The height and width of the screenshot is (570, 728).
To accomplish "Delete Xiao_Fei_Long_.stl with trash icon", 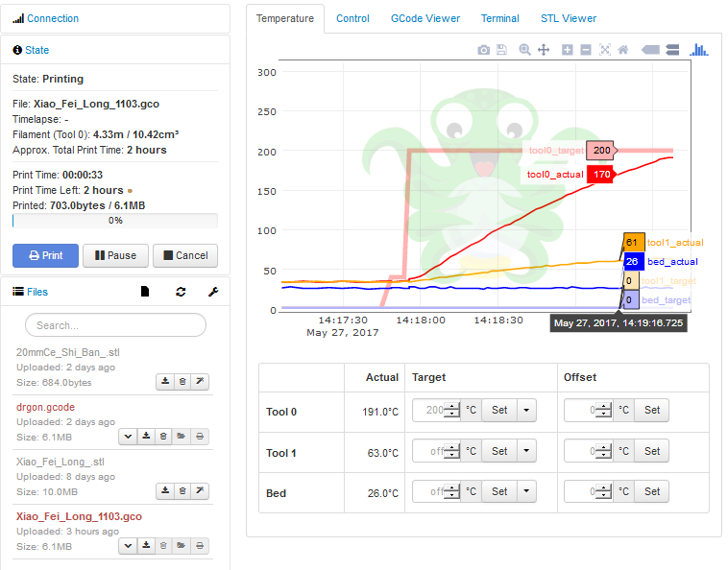I will point(182,491).
